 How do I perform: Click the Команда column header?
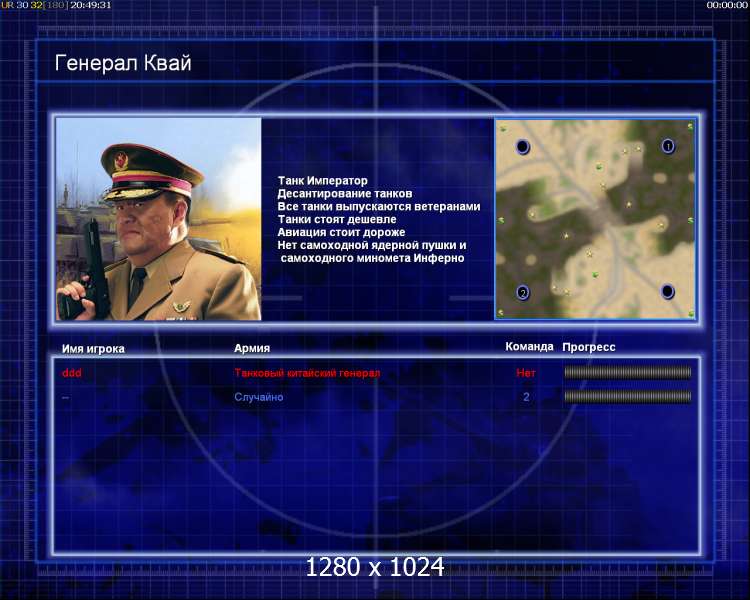(x=529, y=347)
